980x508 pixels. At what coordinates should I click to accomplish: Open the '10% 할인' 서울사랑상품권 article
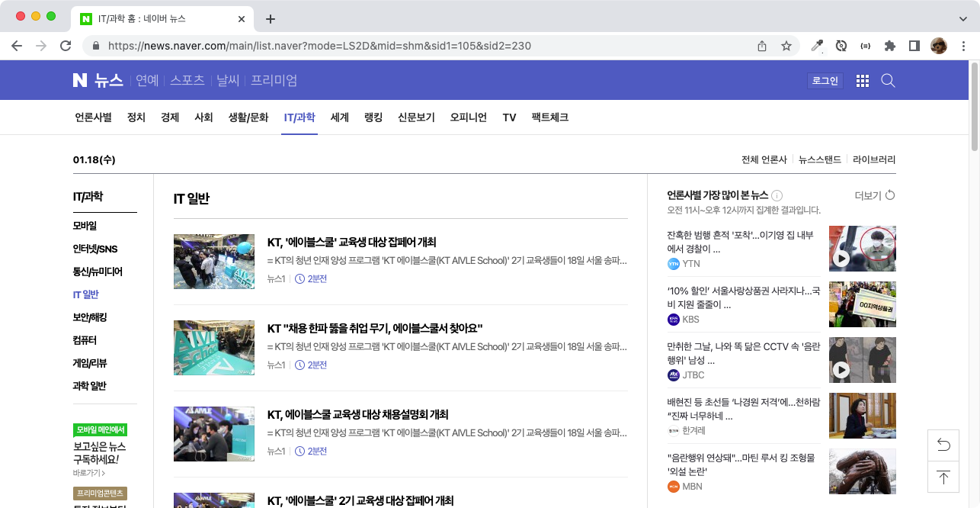pyautogui.click(x=744, y=297)
